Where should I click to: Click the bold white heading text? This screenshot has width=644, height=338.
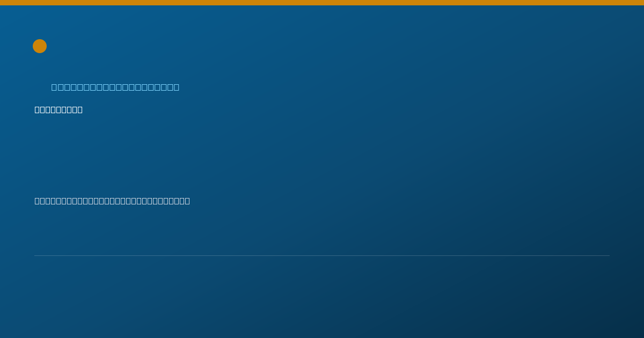(58, 109)
